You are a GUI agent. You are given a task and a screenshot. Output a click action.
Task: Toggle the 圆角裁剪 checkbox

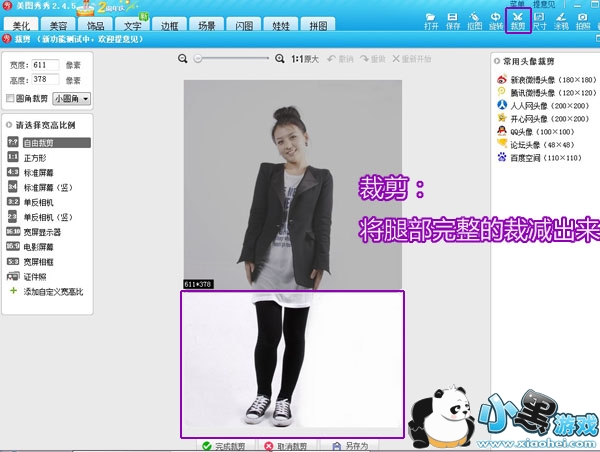click(11, 99)
